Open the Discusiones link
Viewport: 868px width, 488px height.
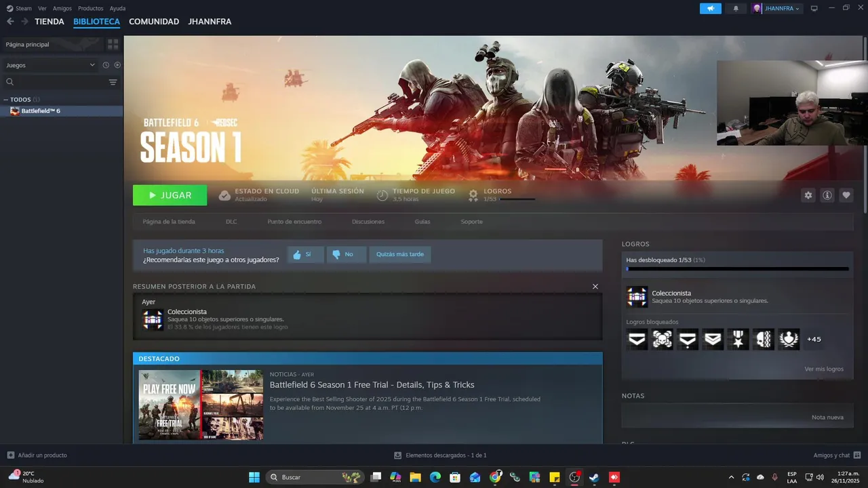tap(368, 222)
